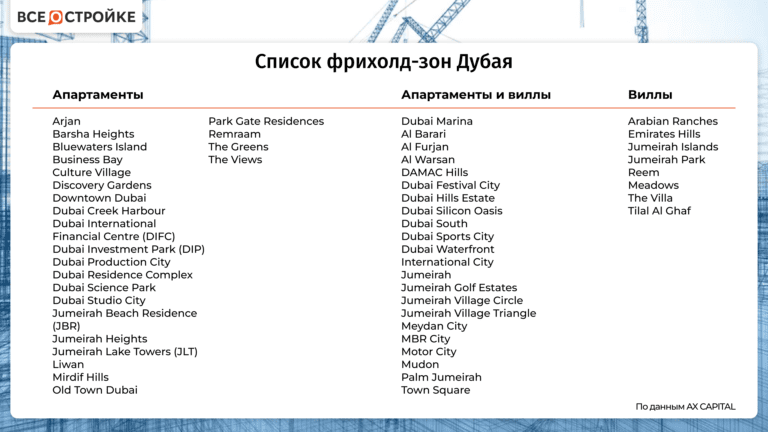The image size is (768, 432).
Task: Click the Dubai Hills Estate entry
Action: (448, 198)
